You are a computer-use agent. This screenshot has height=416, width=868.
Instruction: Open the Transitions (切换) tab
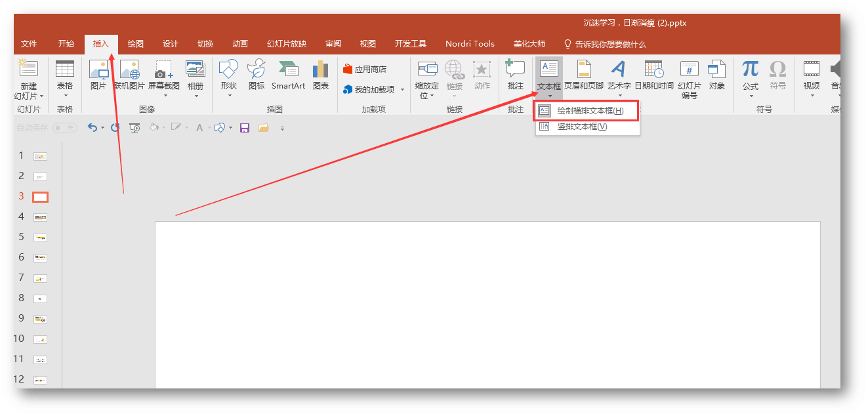point(205,44)
